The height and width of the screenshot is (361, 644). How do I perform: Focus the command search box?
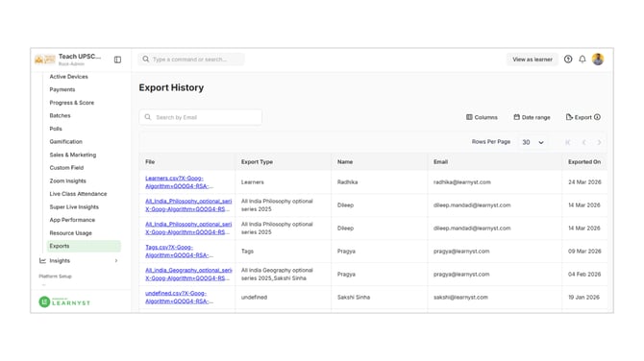pos(191,60)
